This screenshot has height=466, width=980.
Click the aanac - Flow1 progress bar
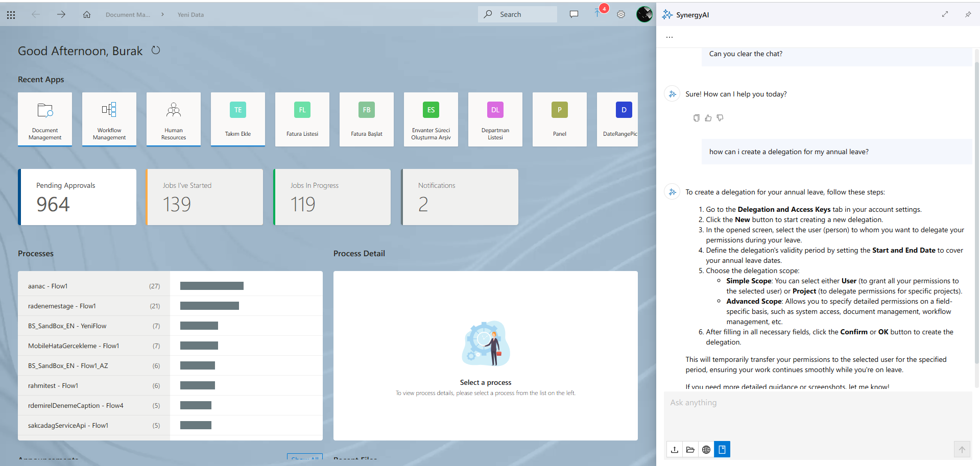pyautogui.click(x=212, y=286)
